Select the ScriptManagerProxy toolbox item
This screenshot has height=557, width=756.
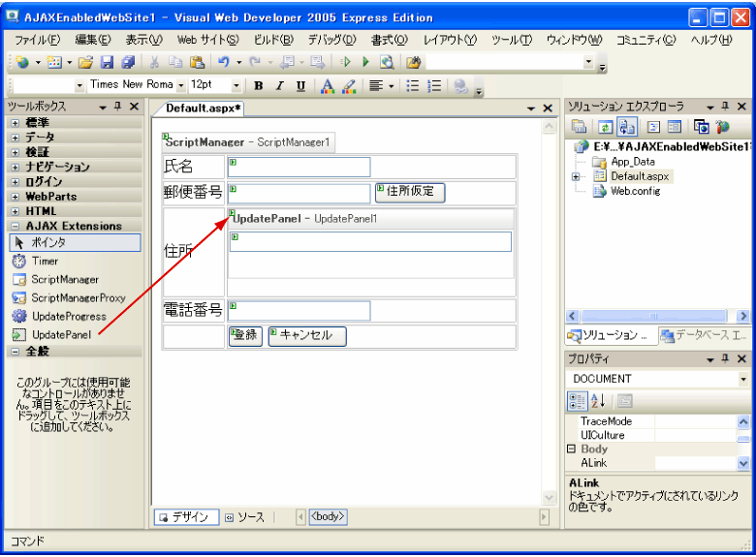79,297
